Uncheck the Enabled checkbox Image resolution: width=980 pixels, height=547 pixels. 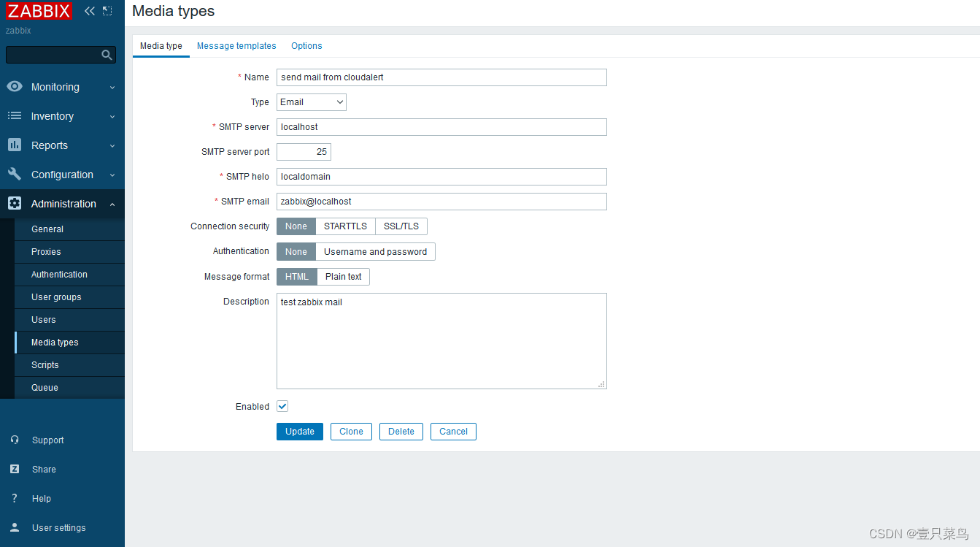tap(282, 406)
